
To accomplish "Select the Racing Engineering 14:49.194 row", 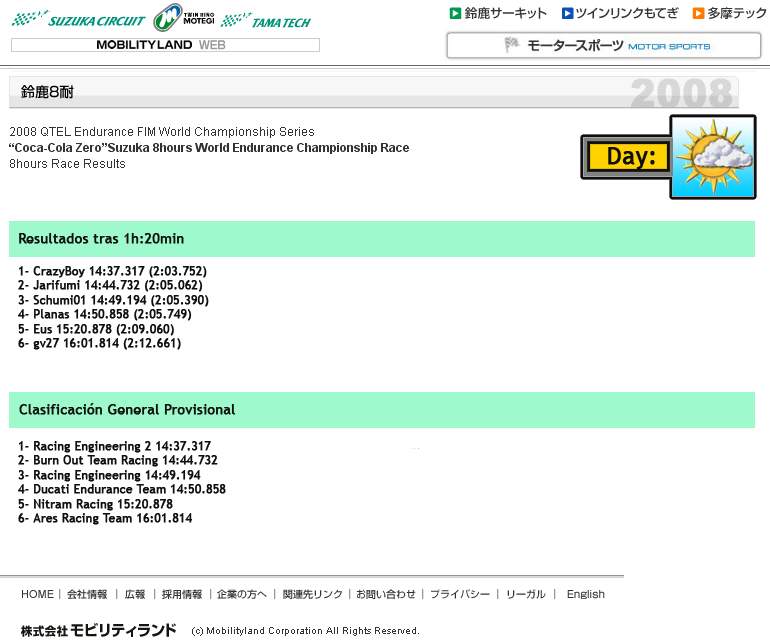I will [110, 475].
